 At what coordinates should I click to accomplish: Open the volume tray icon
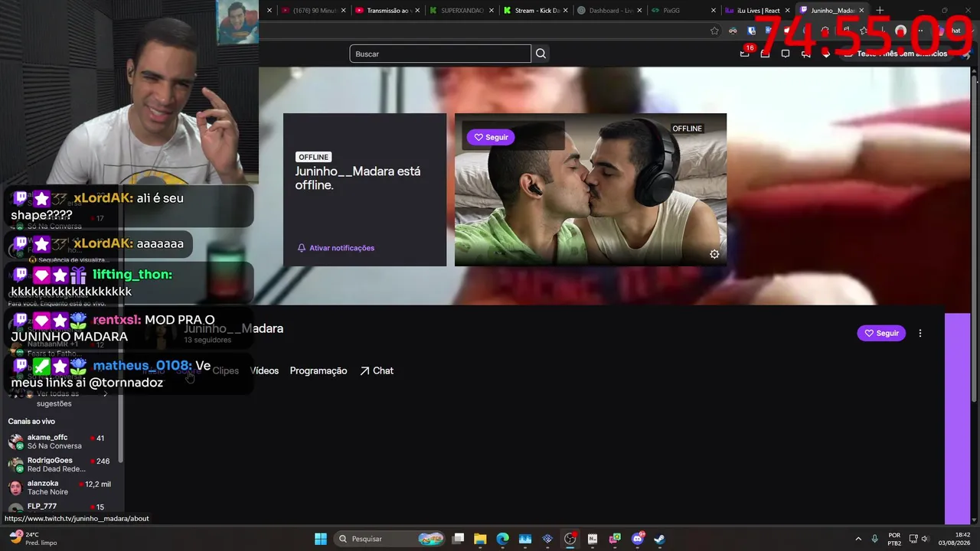[x=925, y=539]
